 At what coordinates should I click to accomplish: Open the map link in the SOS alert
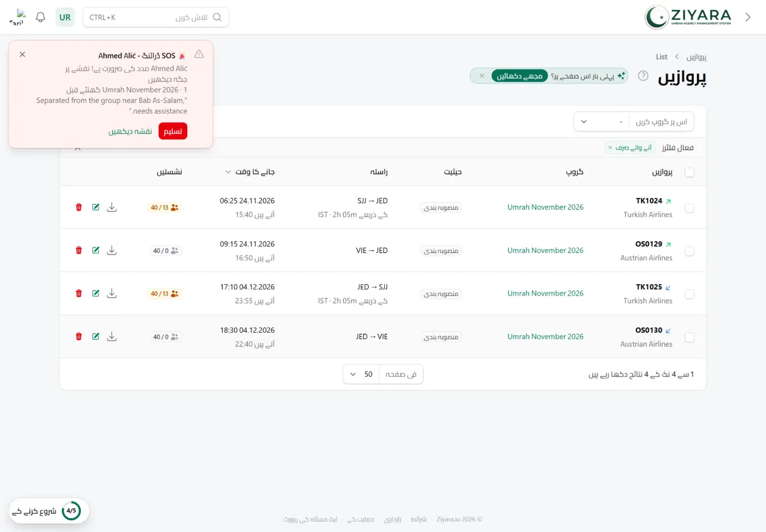point(130,131)
